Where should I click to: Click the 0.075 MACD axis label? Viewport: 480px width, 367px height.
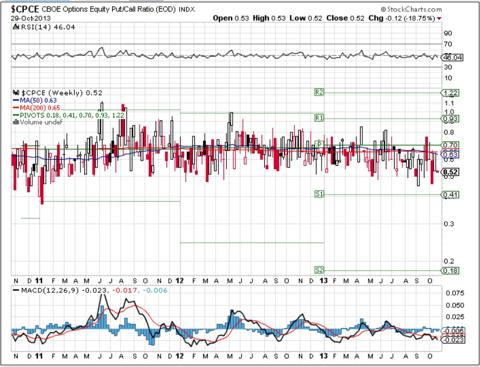[454, 293]
